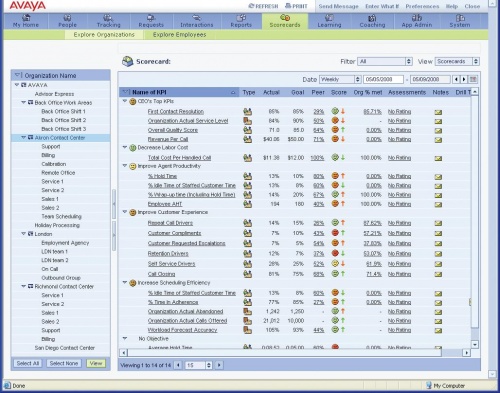Click the end date field

430,79
